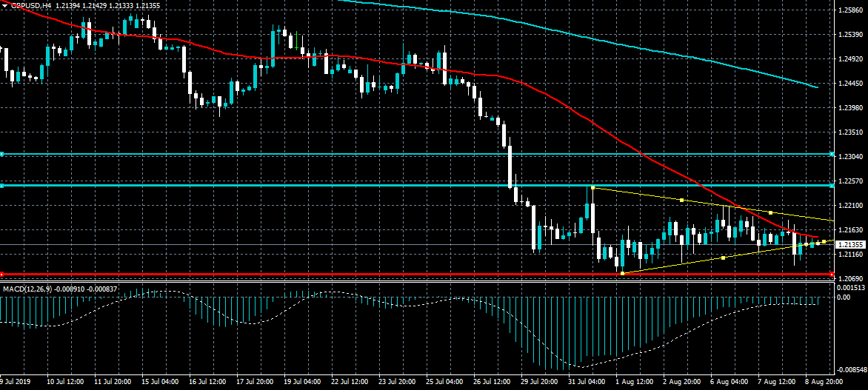
Task: Click the 1.21630 price axis label
Action: click(851, 230)
